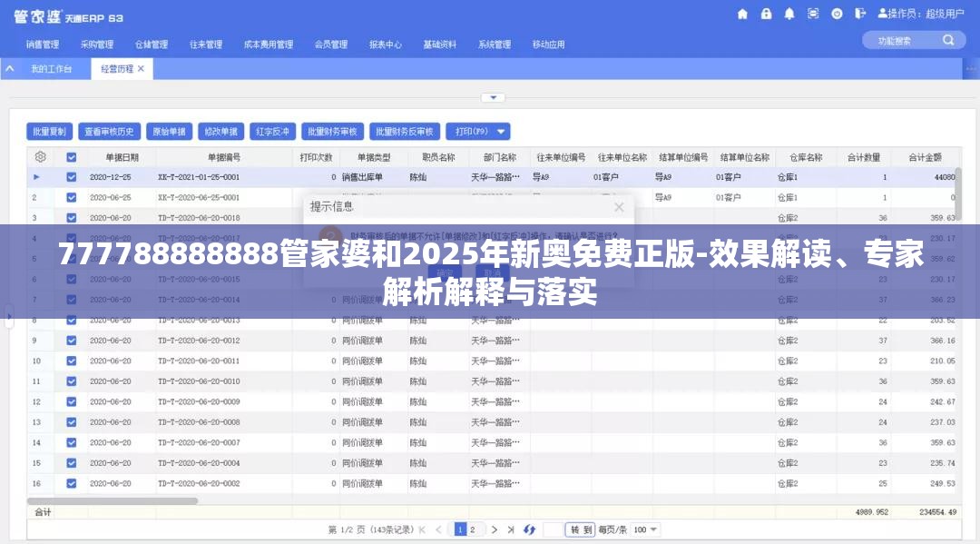Click the vertical scrollbar of the table

click(x=959, y=193)
